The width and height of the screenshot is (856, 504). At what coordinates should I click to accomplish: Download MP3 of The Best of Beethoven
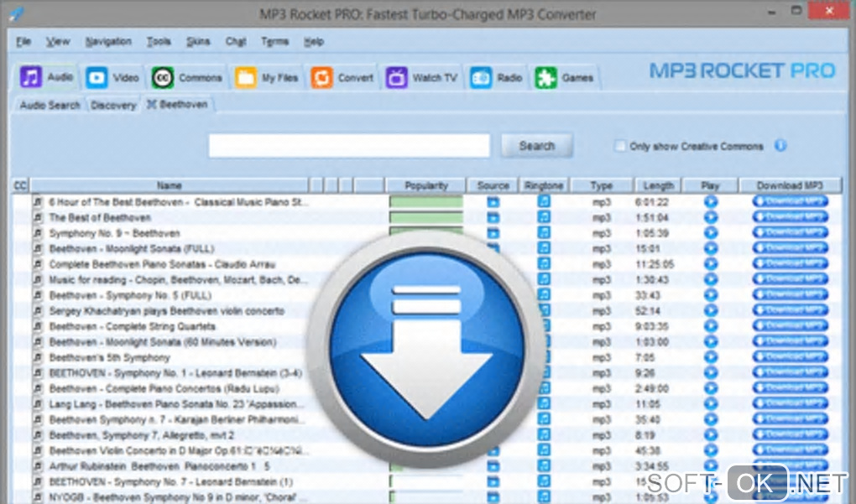coord(790,217)
